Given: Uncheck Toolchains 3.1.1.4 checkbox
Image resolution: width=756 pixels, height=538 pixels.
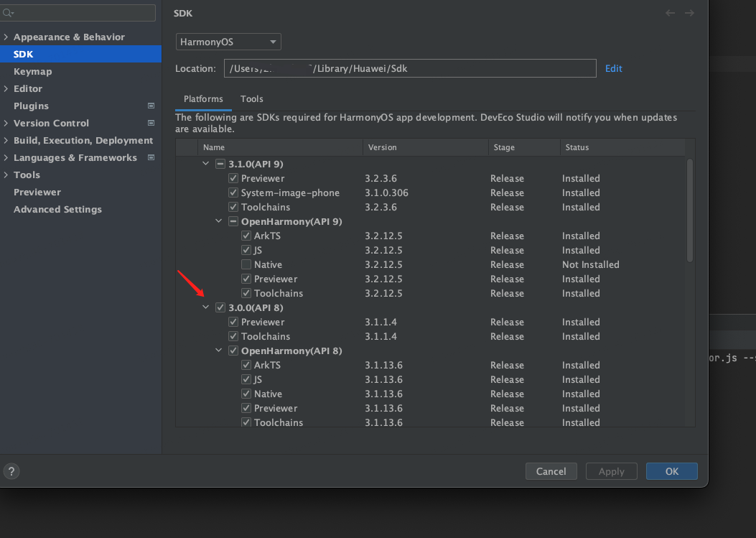Looking at the screenshot, I should (x=233, y=336).
